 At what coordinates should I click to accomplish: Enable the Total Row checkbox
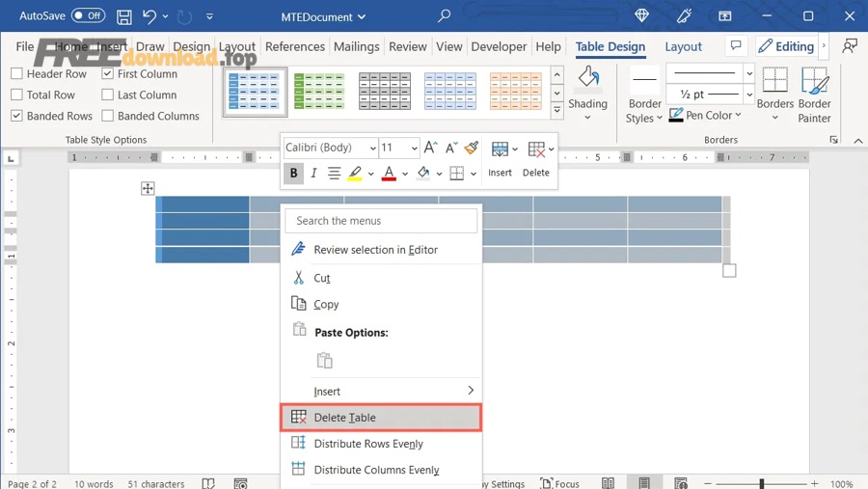pos(16,95)
